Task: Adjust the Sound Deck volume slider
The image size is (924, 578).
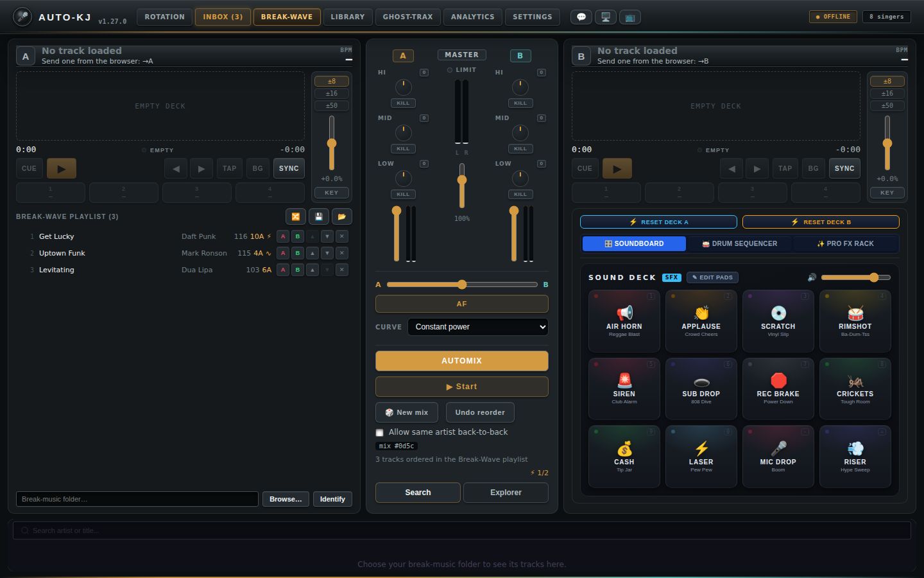Action: 856,277
